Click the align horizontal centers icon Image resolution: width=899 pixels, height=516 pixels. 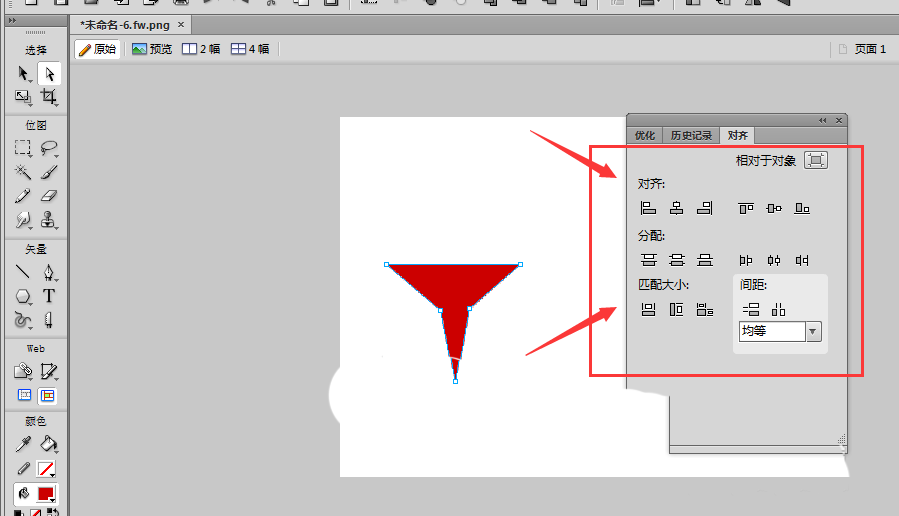tap(676, 208)
